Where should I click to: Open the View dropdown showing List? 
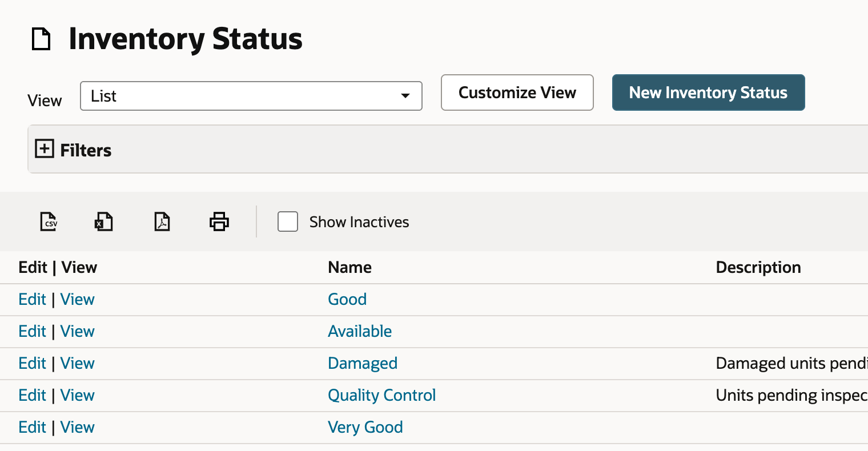tap(251, 96)
